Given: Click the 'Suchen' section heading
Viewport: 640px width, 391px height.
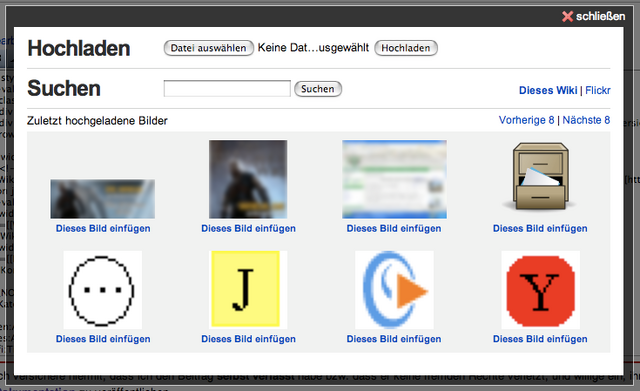Looking at the screenshot, I should (x=64, y=88).
